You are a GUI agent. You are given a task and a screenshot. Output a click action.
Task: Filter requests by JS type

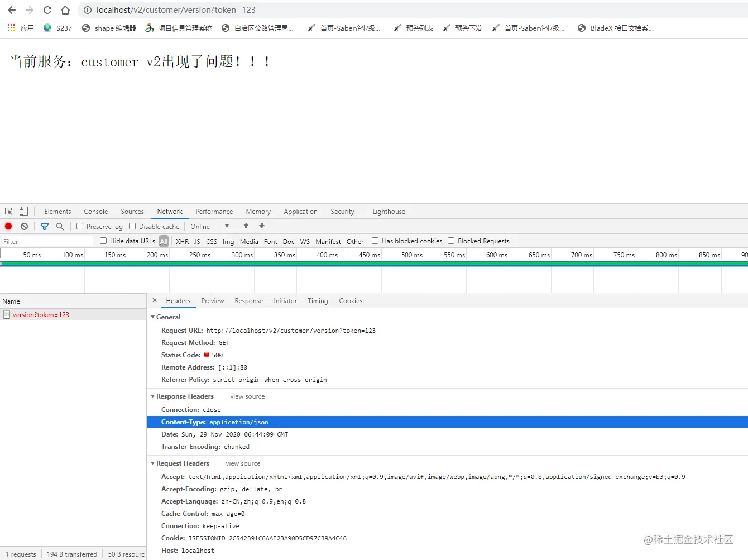pos(197,241)
